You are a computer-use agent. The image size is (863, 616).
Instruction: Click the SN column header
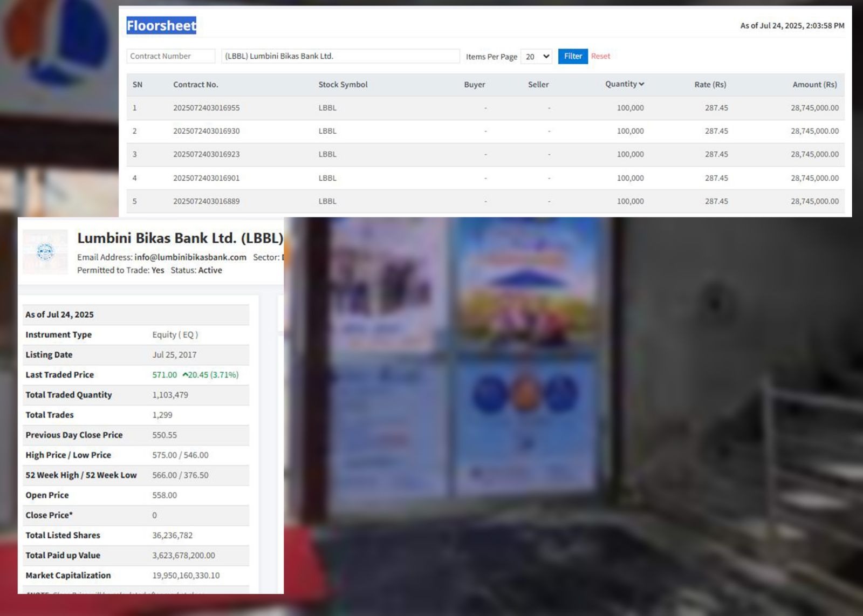click(138, 85)
